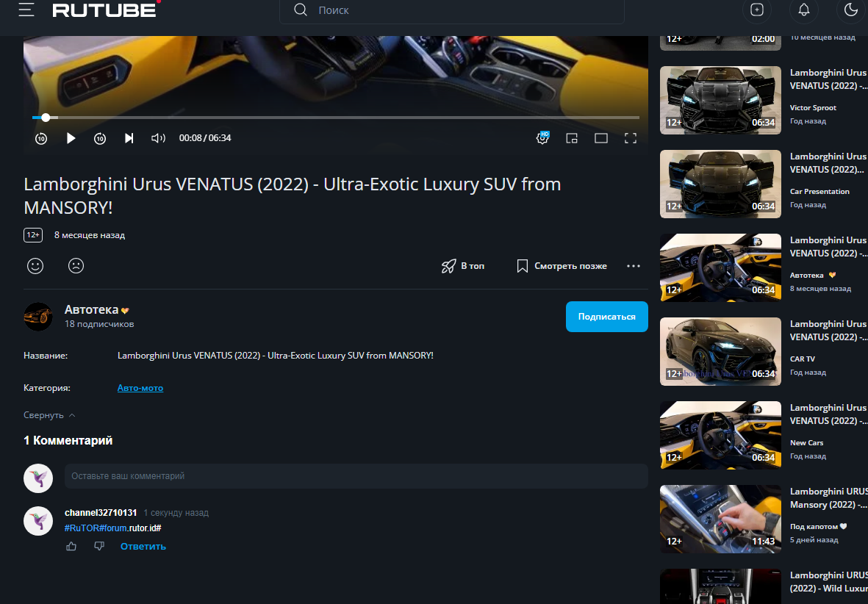The width and height of the screenshot is (868, 604).
Task: Click the progress bar playhead knob
Action: tap(46, 118)
